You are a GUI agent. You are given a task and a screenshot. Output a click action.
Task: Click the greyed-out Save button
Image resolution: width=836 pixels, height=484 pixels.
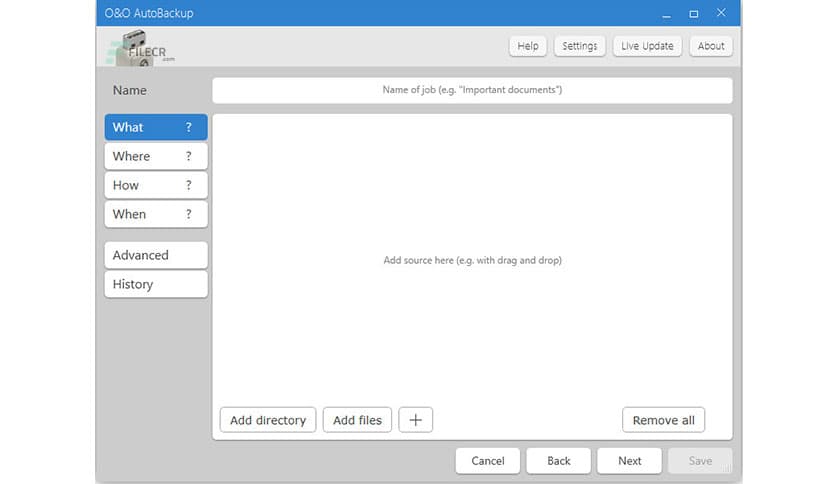pos(700,461)
